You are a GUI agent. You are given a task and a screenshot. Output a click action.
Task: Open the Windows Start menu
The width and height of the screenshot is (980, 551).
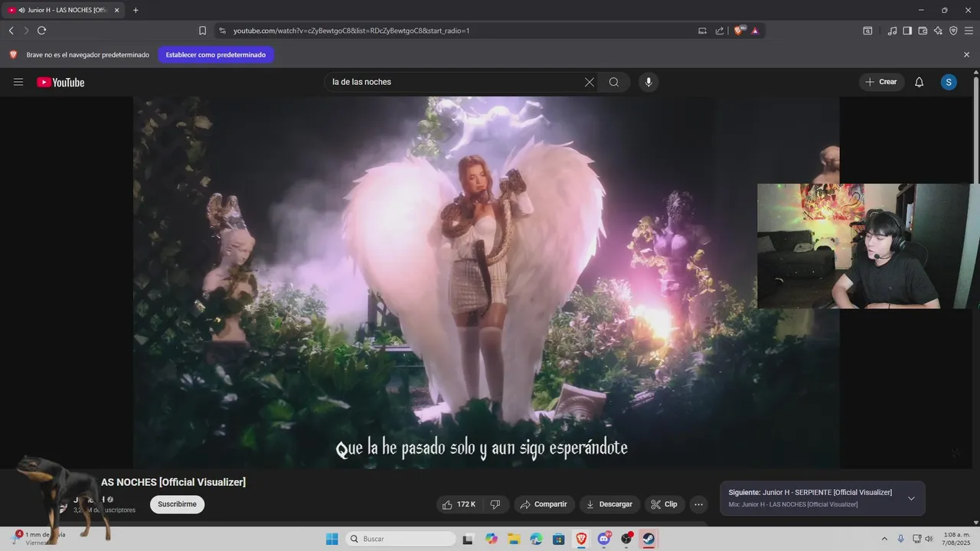(332, 539)
